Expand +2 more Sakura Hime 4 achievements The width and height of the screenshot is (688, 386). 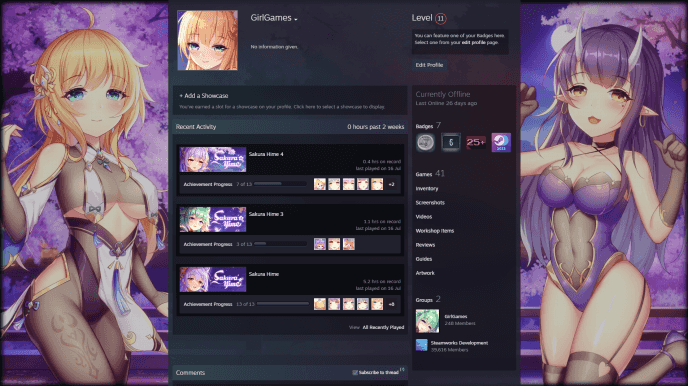(x=391, y=184)
